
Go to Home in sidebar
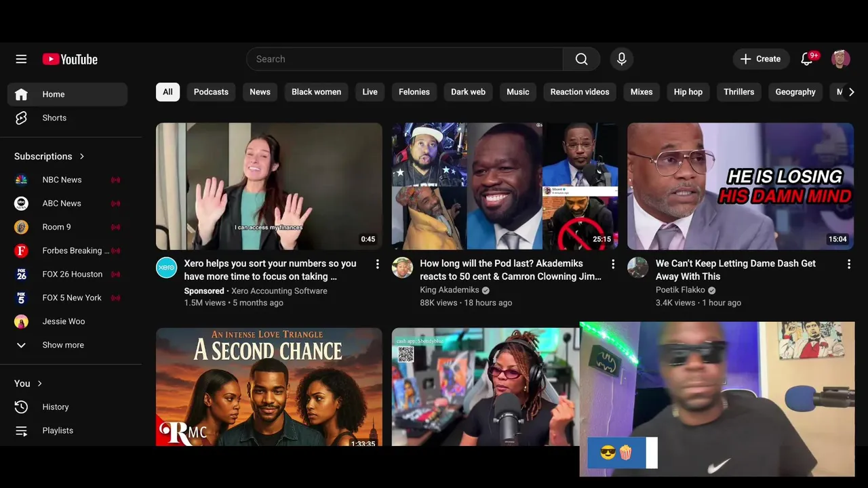(67, 94)
